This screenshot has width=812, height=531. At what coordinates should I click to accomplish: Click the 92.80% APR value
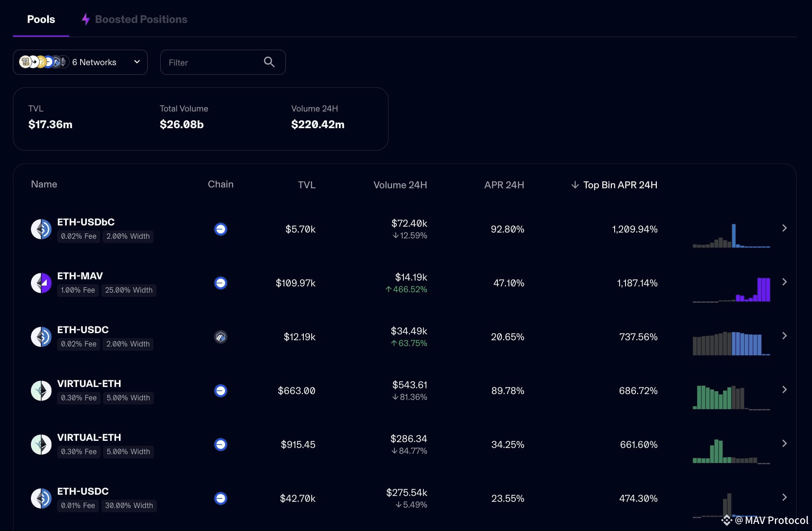(507, 229)
